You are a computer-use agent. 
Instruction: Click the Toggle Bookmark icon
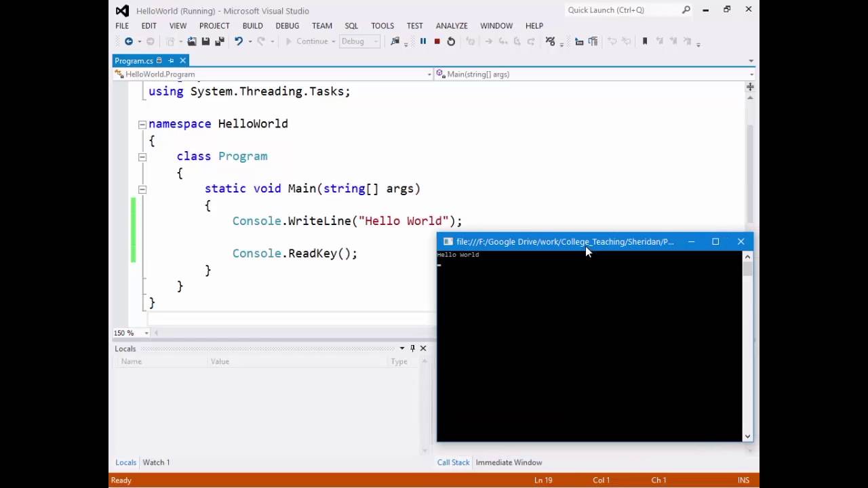pyautogui.click(x=645, y=41)
